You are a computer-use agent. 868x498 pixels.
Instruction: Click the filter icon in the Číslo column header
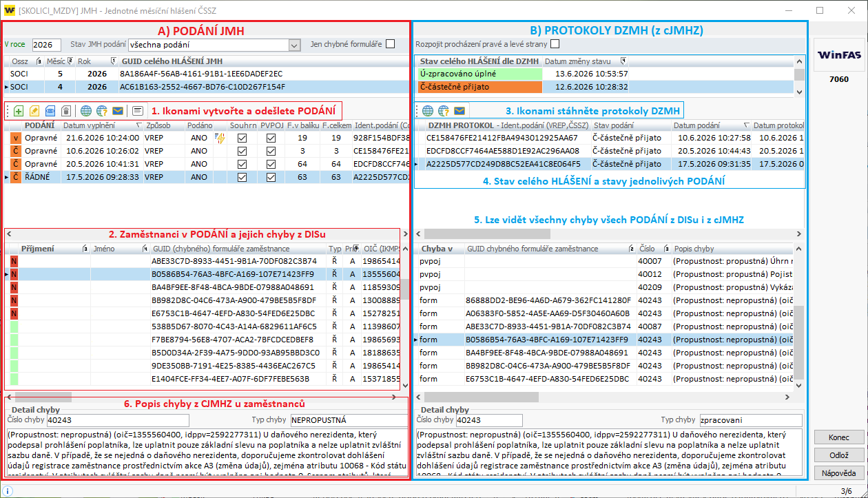pyautogui.click(x=666, y=248)
